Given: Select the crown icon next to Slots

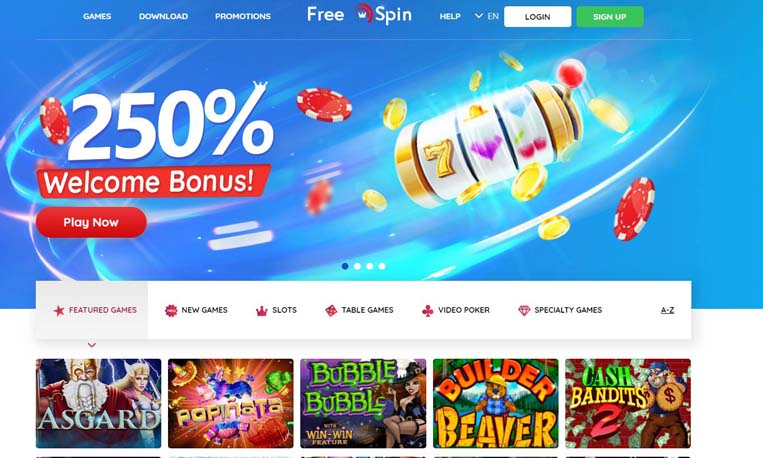Looking at the screenshot, I should (x=262, y=311).
